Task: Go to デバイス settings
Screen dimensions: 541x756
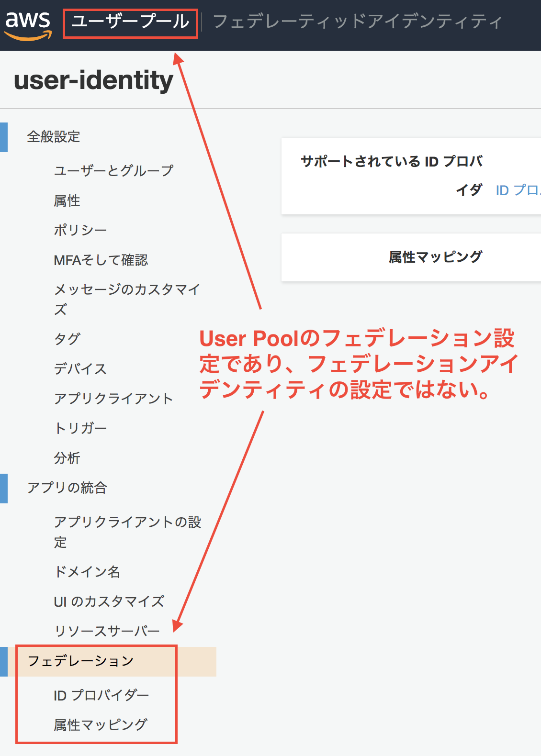Action: coord(80,368)
